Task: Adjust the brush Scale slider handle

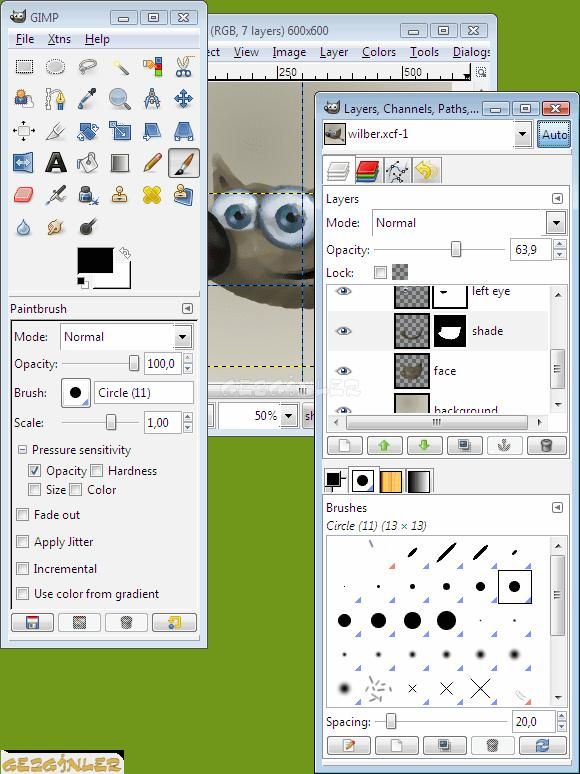Action: [111, 423]
